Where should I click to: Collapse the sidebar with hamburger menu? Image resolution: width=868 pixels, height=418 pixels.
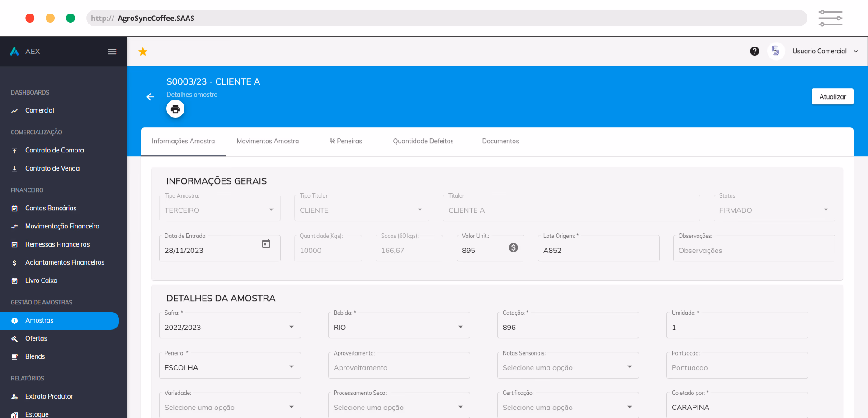coord(112,52)
